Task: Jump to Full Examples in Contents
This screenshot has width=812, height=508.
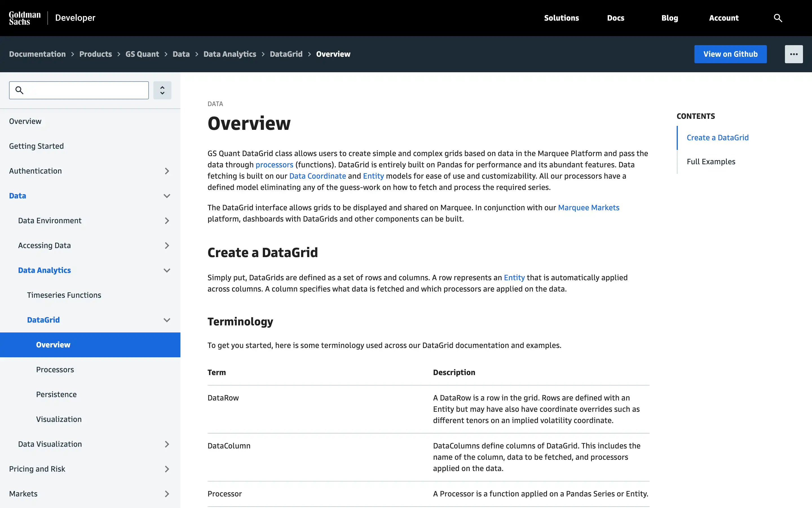Action: 711,162
